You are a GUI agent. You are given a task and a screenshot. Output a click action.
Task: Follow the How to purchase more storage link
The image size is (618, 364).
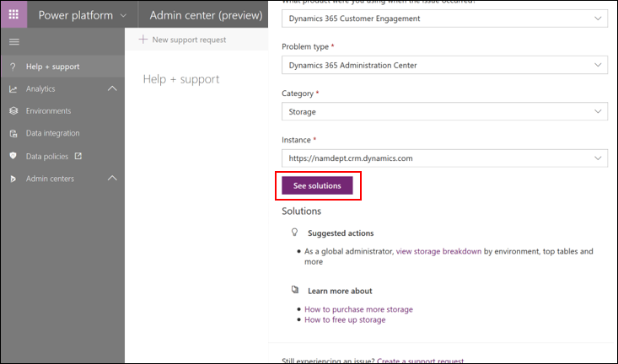[358, 309]
